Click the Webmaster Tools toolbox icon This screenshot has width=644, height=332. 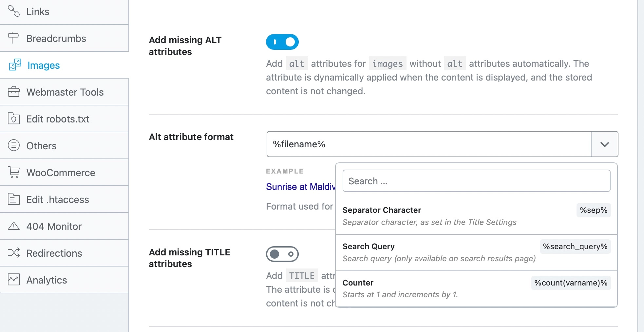click(x=14, y=92)
